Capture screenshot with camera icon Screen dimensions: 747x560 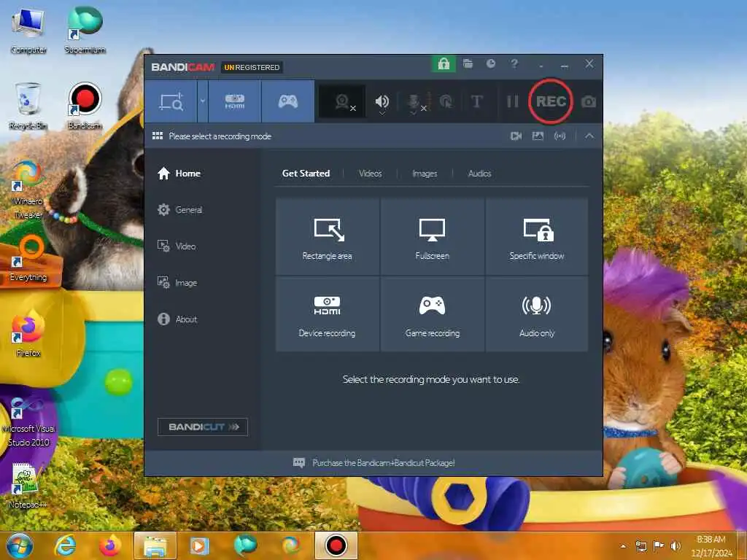(x=589, y=101)
